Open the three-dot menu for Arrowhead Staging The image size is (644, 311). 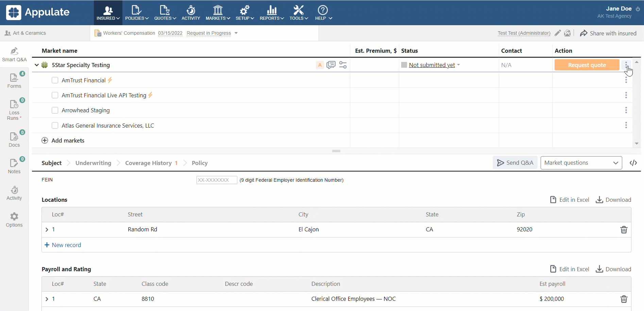pyautogui.click(x=626, y=110)
